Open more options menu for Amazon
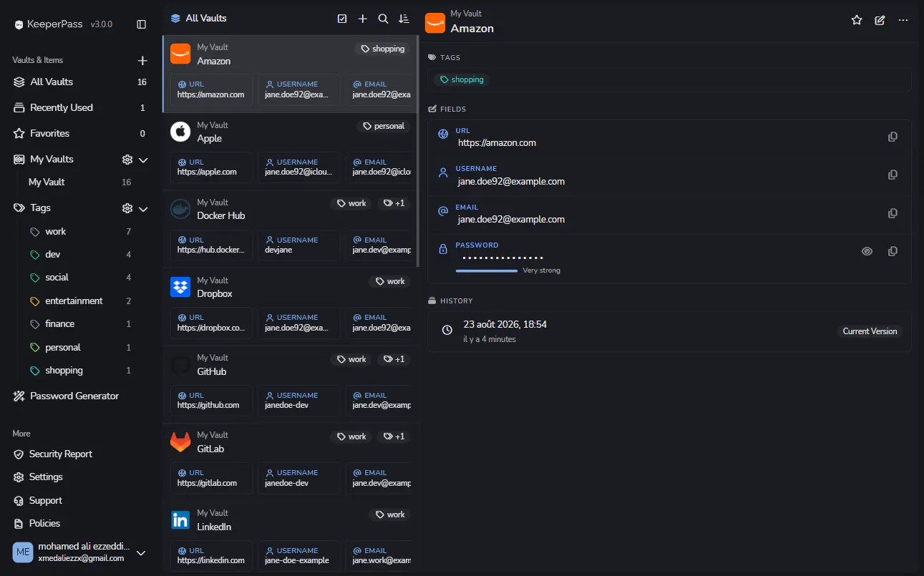Viewport: 924px width, 576px height. click(903, 20)
